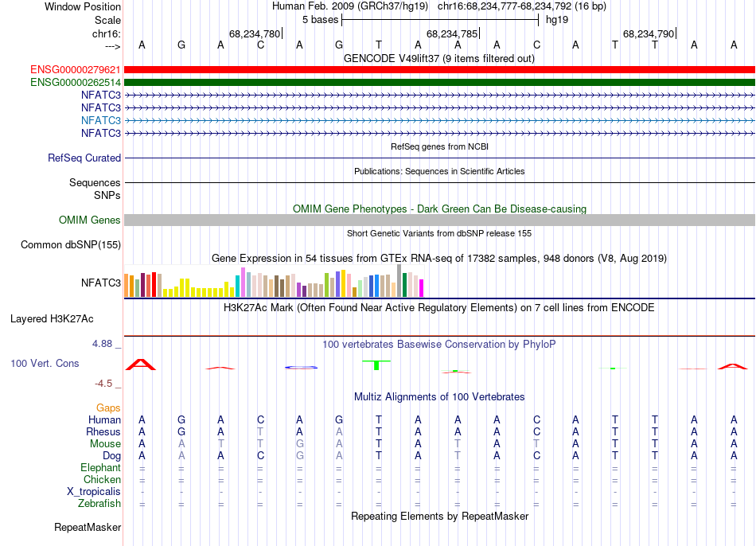
Task: Click the green T conservation logo
Action: [x=376, y=365]
